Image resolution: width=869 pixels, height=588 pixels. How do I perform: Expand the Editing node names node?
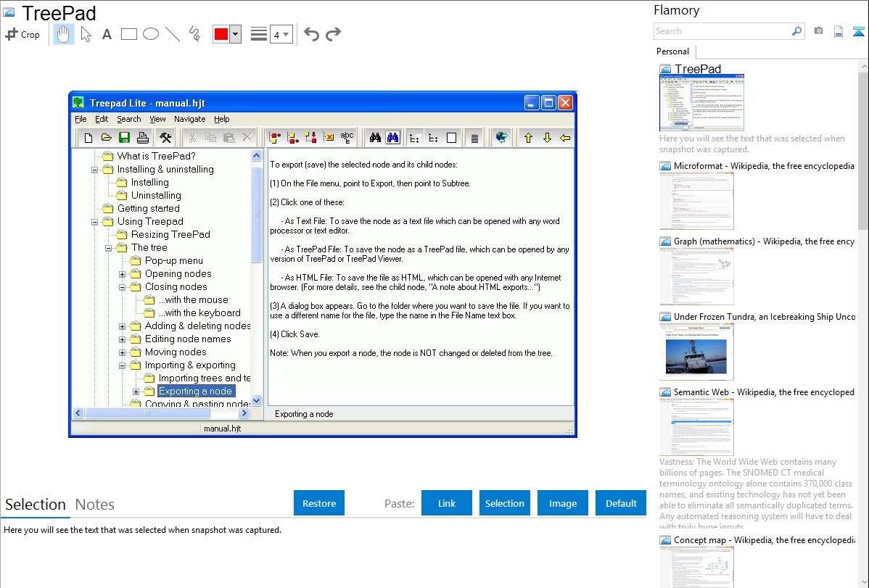coord(123,339)
